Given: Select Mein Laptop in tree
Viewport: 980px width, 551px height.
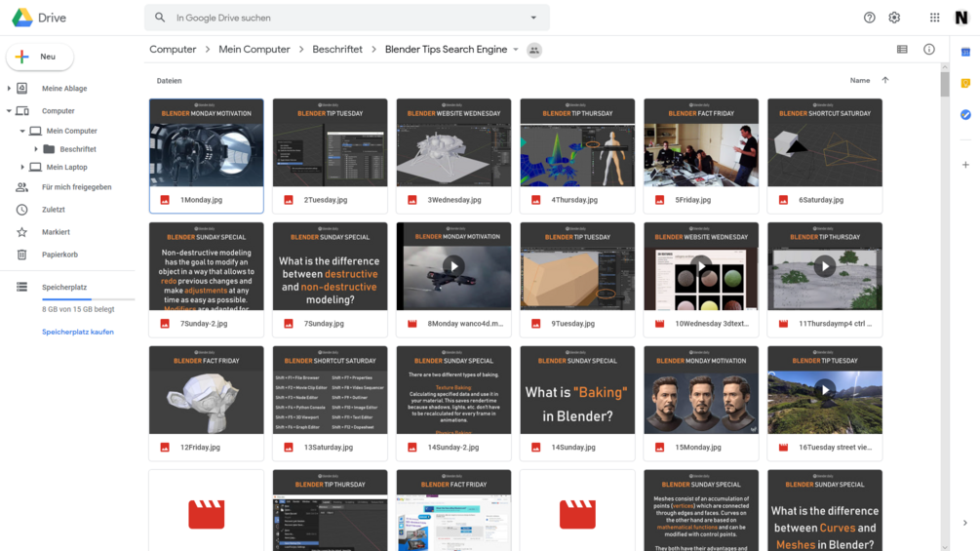Looking at the screenshot, I should [x=67, y=167].
